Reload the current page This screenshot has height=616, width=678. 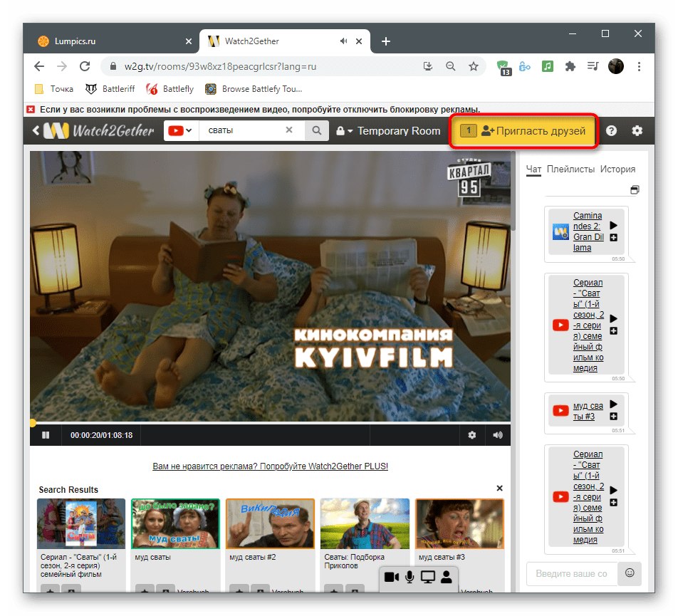click(85, 66)
